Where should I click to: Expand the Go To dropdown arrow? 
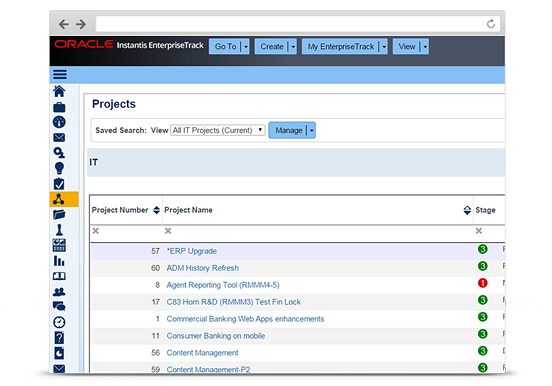click(x=246, y=46)
